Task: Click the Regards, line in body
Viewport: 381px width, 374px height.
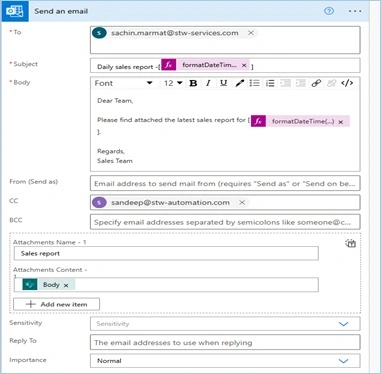Action: pos(111,151)
